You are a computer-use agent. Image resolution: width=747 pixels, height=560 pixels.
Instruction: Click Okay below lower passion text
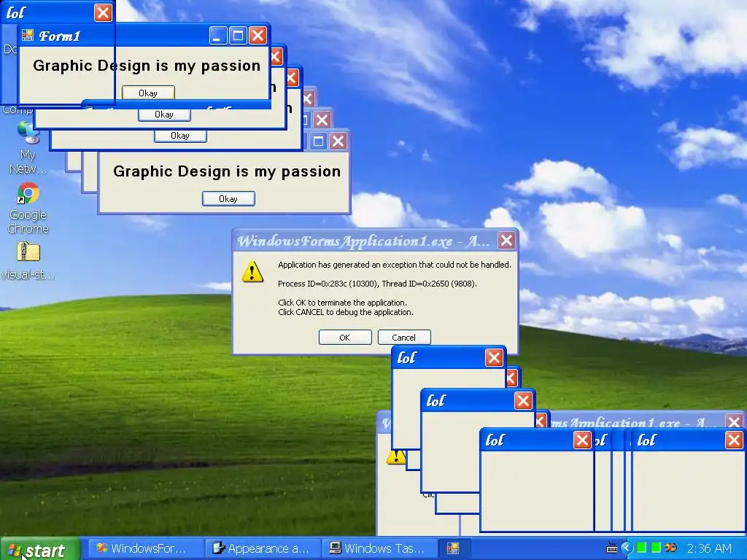[x=228, y=198]
